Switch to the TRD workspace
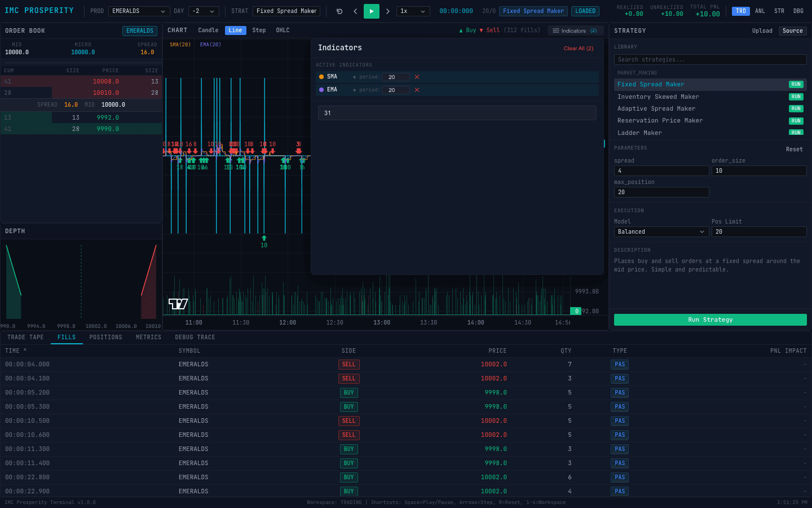The height and width of the screenshot is (508, 812). point(741,11)
